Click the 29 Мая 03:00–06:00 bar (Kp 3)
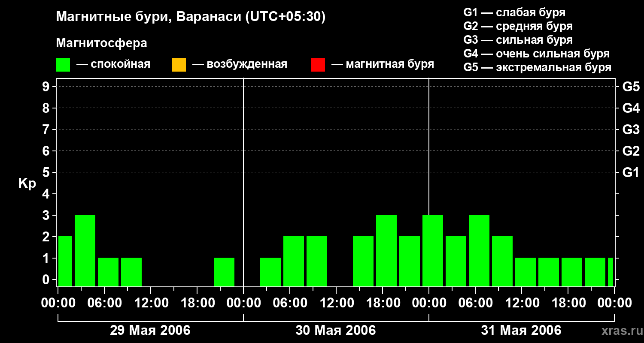 (85, 250)
